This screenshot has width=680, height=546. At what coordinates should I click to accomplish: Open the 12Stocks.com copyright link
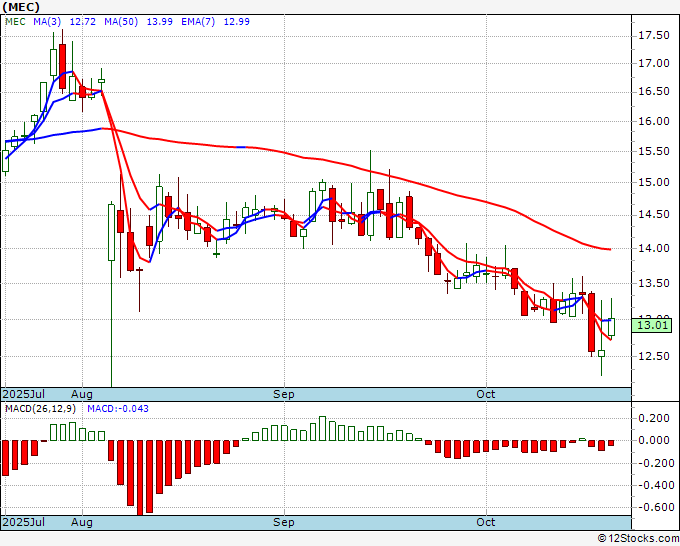638,539
